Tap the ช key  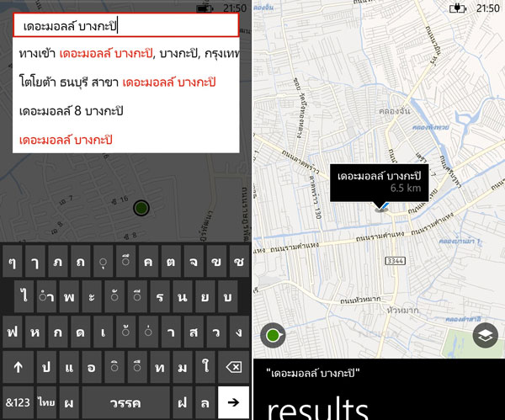coord(239,261)
